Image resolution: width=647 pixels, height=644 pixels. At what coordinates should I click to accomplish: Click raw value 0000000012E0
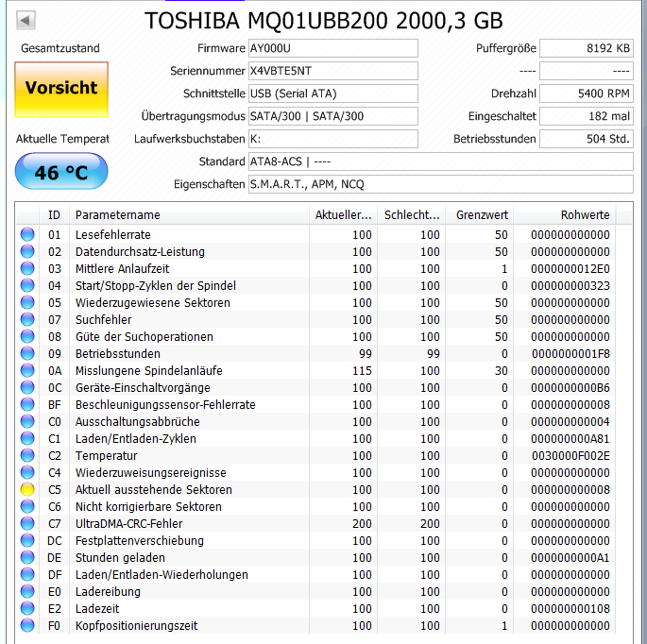click(x=570, y=268)
